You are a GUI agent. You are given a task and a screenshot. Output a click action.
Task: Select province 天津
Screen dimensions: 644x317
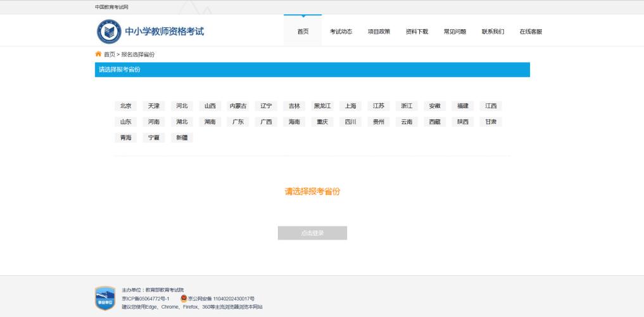154,106
